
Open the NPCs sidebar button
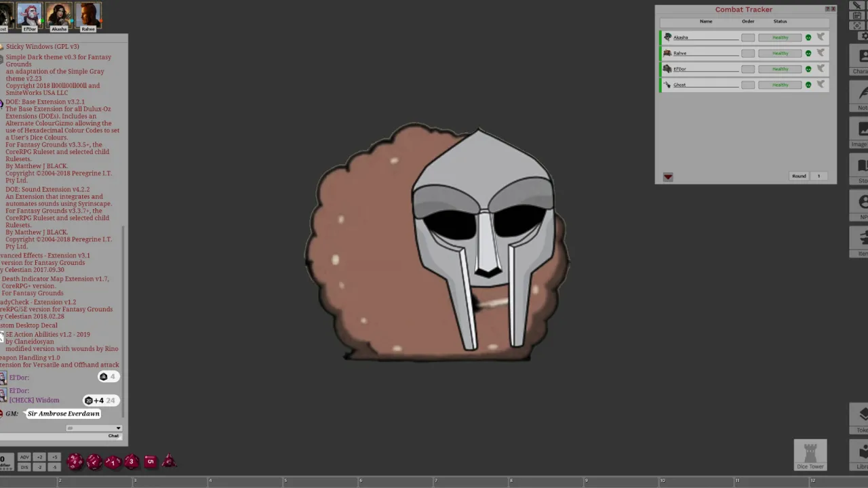pos(860,206)
